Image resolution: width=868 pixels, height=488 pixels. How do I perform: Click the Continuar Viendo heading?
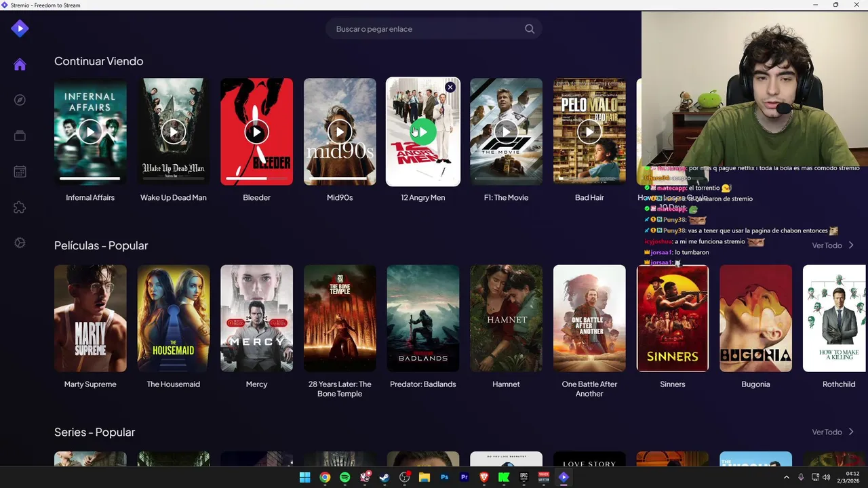[x=99, y=61]
